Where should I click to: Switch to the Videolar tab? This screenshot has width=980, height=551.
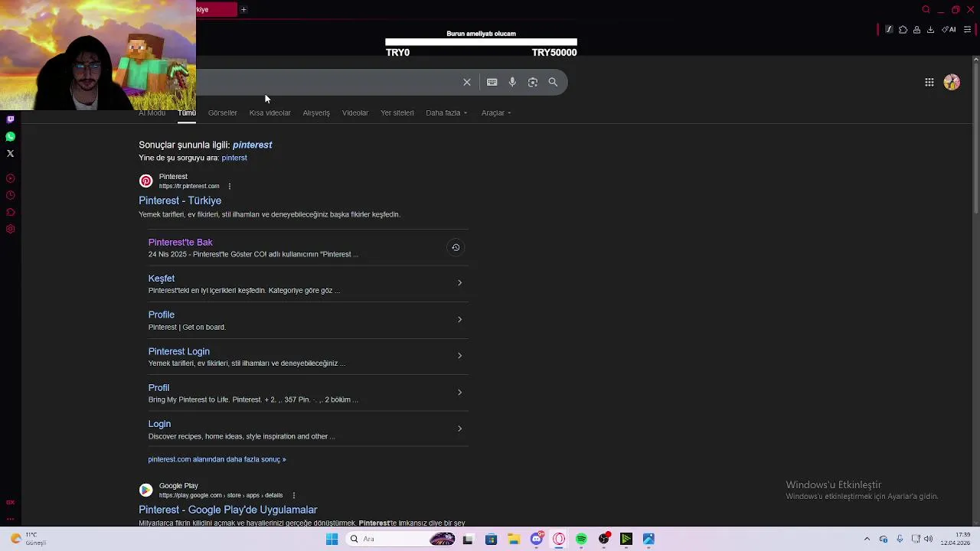(x=355, y=112)
